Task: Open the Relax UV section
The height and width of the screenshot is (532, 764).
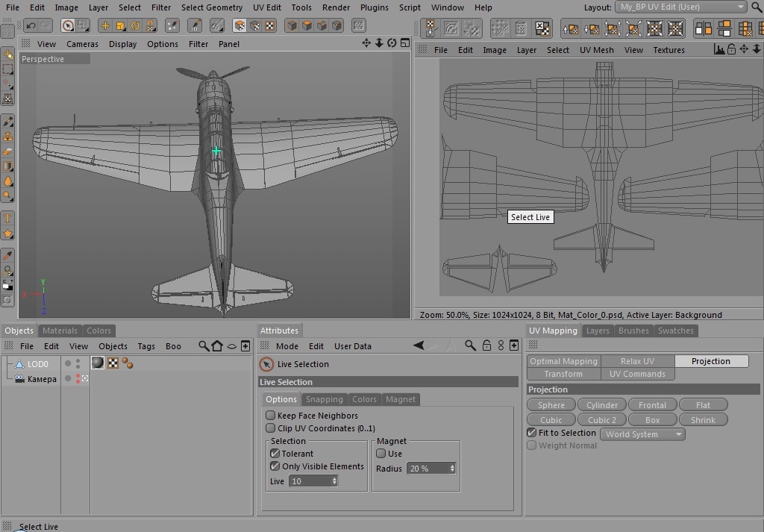Action: coord(637,361)
